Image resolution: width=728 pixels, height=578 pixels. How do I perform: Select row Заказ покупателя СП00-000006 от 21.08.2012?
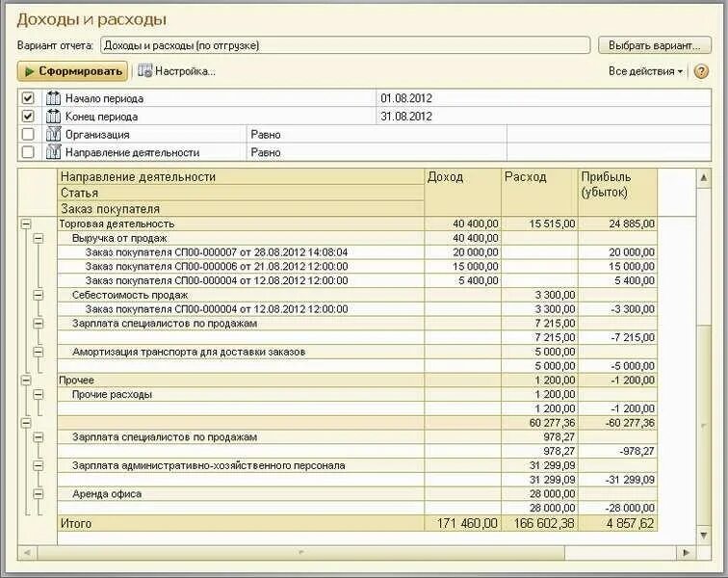(217, 266)
